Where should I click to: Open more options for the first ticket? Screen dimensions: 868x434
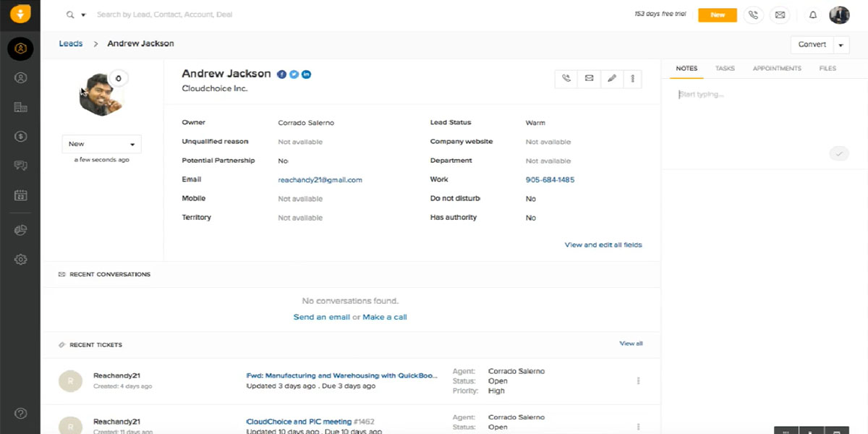(x=638, y=380)
